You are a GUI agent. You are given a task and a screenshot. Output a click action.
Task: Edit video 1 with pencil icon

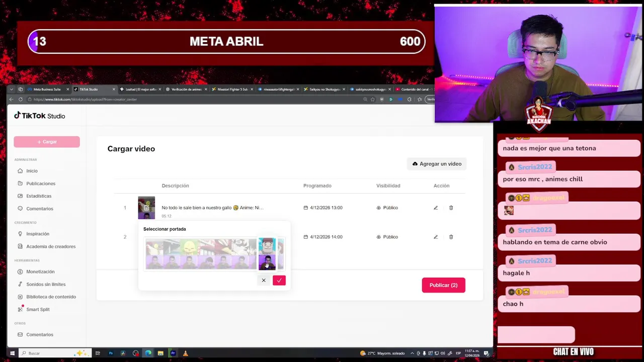pos(436,208)
